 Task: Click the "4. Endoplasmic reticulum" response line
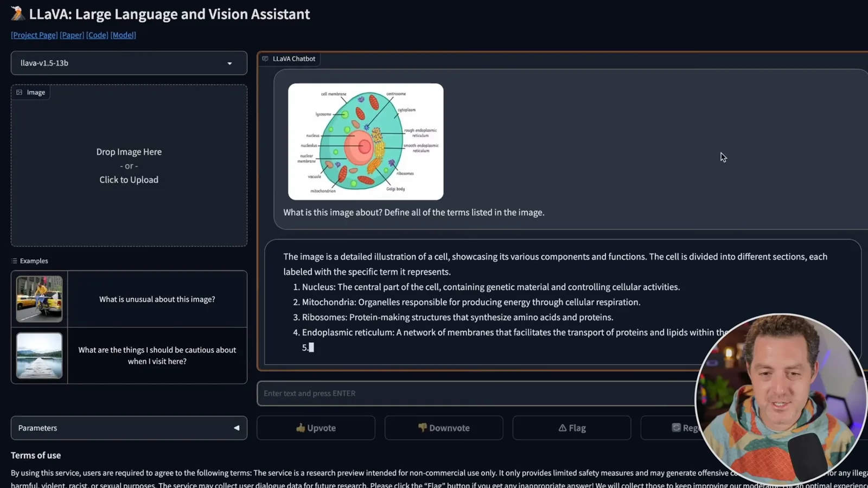pos(510,332)
